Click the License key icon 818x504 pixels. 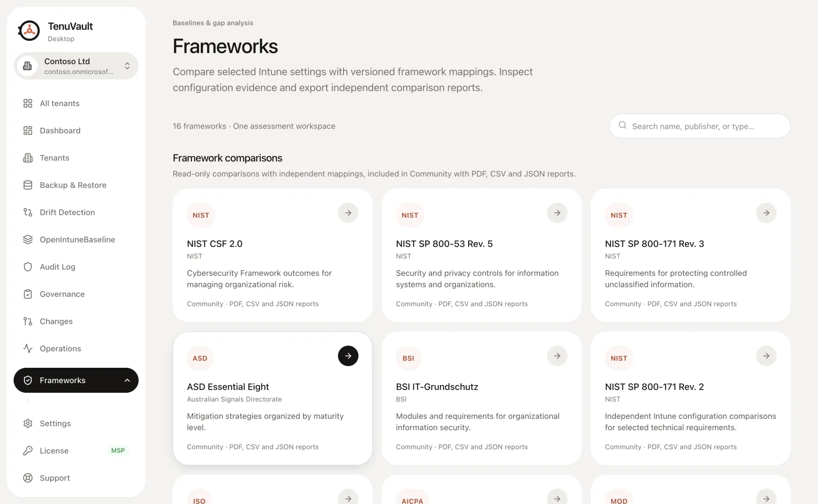(x=28, y=451)
